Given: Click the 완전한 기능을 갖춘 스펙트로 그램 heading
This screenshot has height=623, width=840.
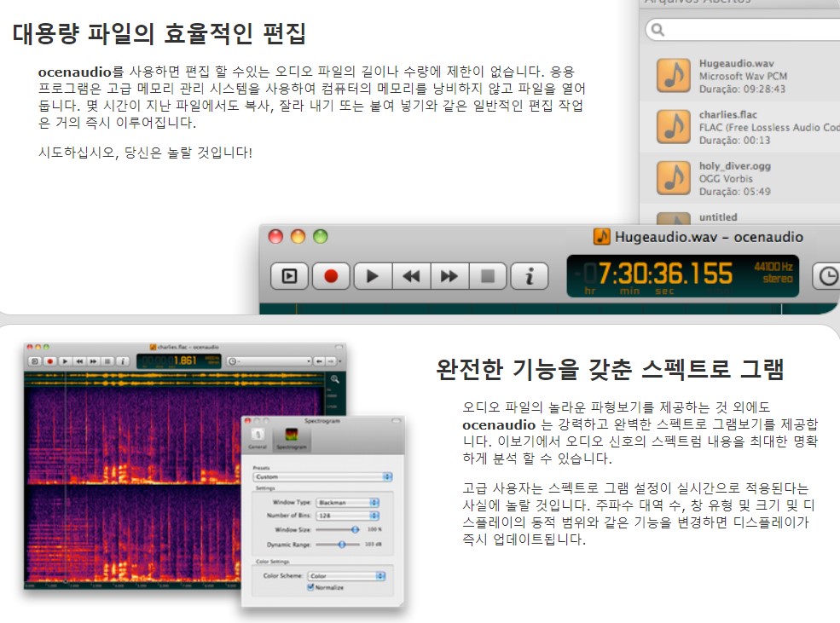Looking at the screenshot, I should point(611,369).
